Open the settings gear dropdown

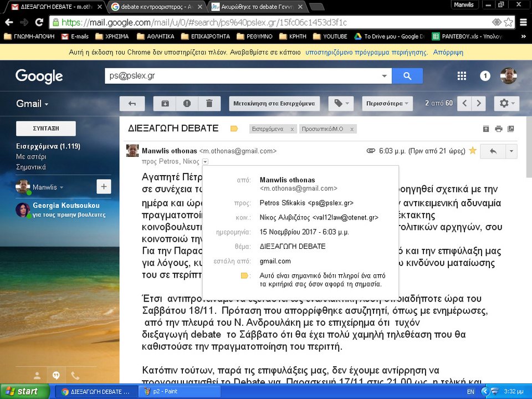pos(507,104)
